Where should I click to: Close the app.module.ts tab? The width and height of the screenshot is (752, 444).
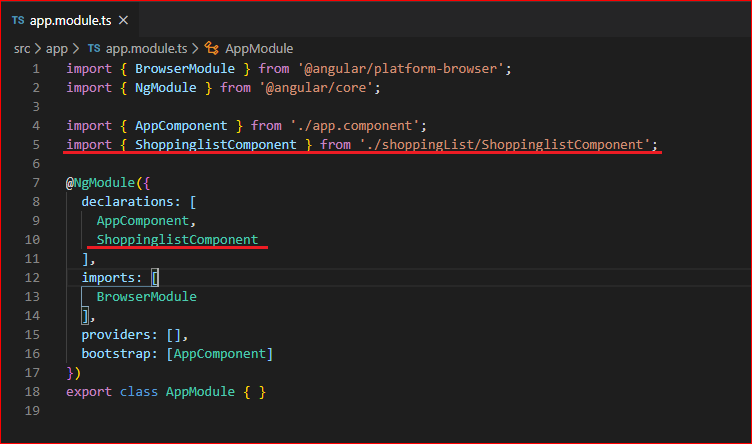coord(123,20)
